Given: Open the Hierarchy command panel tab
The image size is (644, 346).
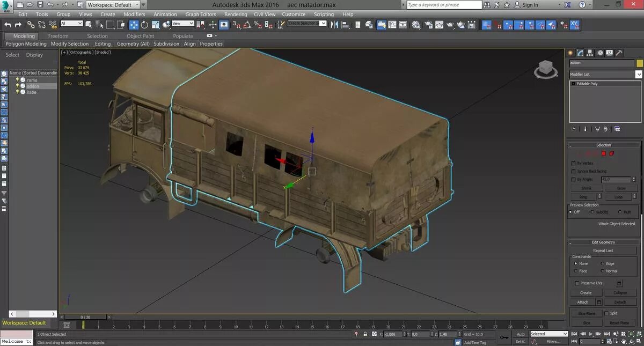Looking at the screenshot, I should [590, 53].
